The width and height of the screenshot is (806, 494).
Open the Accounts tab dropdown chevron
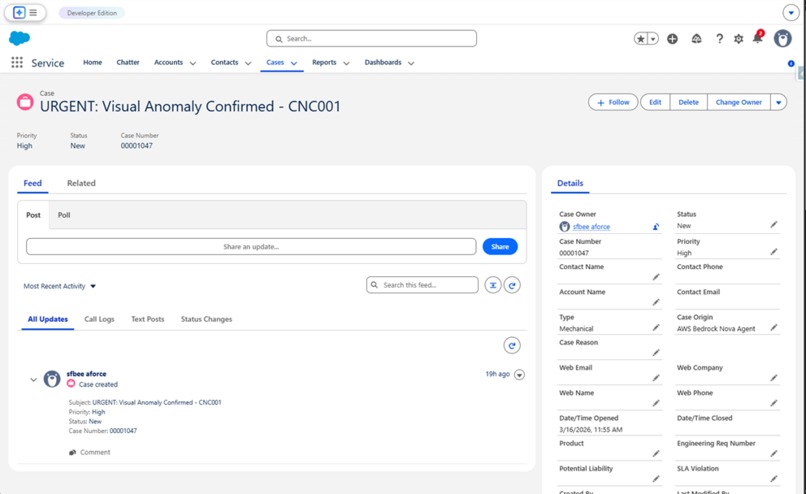(193, 63)
